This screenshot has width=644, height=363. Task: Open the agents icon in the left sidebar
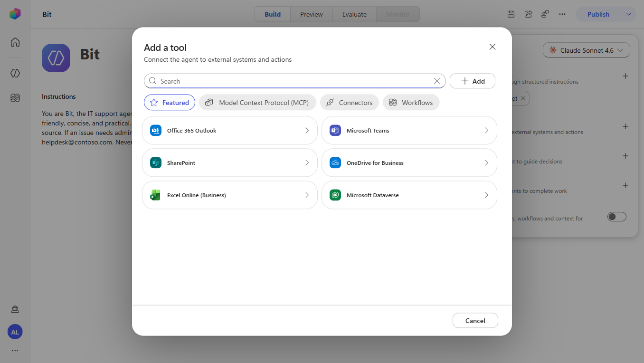(15, 73)
